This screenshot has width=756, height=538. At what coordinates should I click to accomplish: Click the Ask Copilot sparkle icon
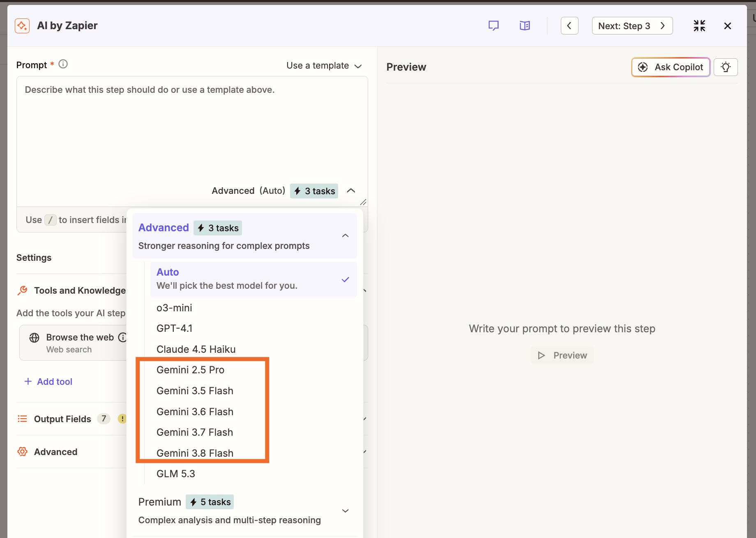tap(643, 67)
